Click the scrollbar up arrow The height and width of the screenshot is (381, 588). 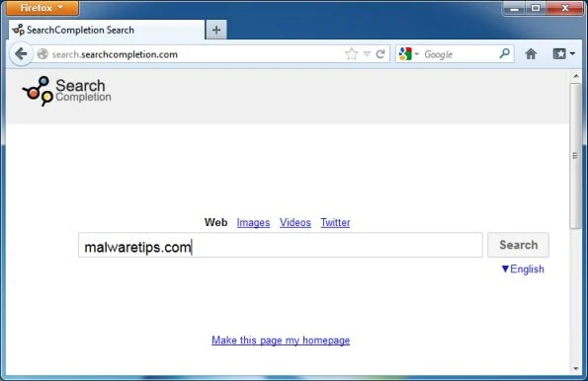(x=575, y=76)
